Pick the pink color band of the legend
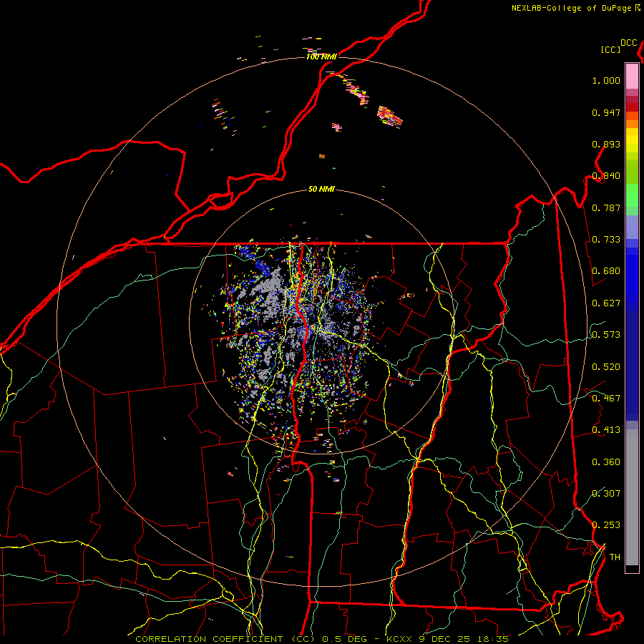Screen dimensions: 644x644 [x=632, y=77]
